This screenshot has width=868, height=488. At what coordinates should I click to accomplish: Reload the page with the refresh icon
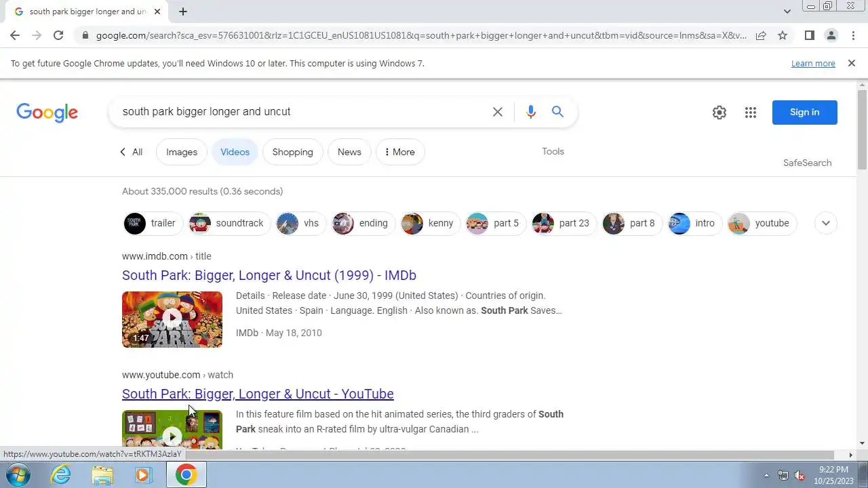pyautogui.click(x=58, y=35)
